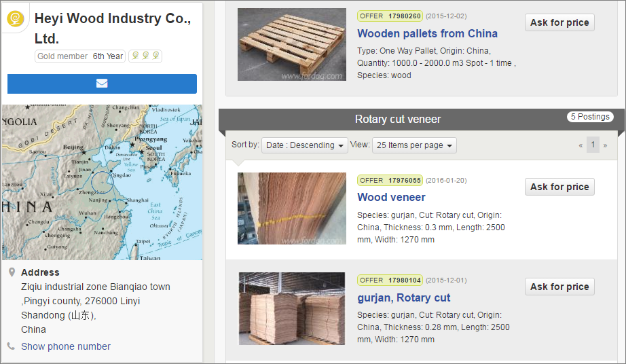Open the 25 Items per page dropdown
This screenshot has width=626, height=364.
(x=414, y=145)
